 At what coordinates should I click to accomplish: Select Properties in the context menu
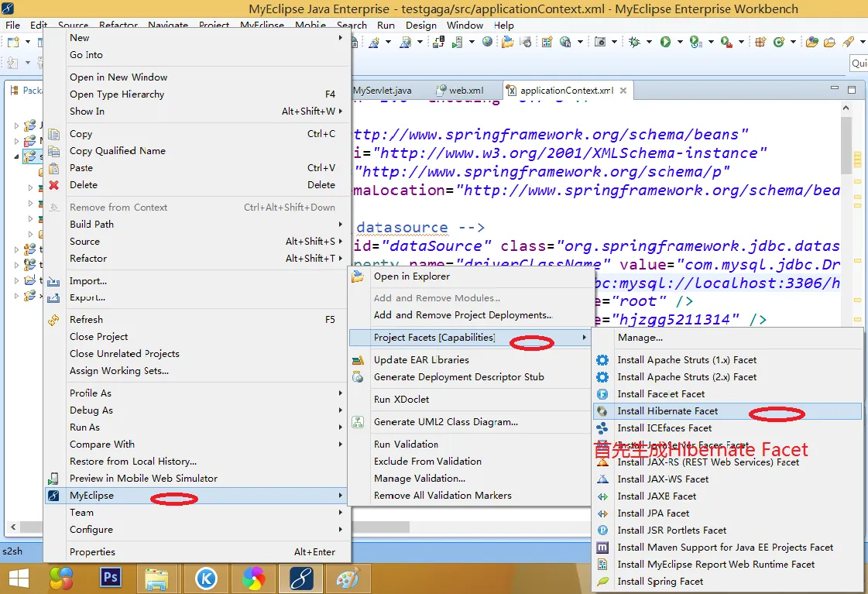[x=92, y=552]
